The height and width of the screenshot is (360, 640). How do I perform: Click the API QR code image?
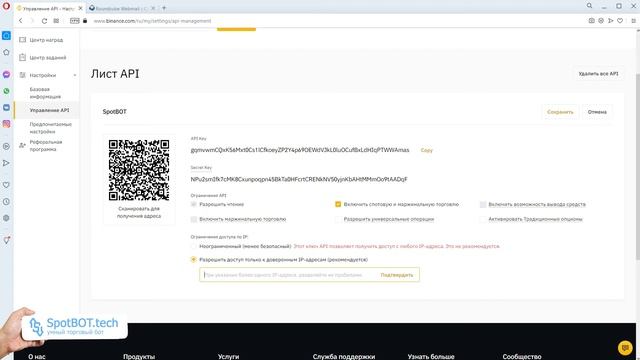pyautogui.click(x=139, y=170)
